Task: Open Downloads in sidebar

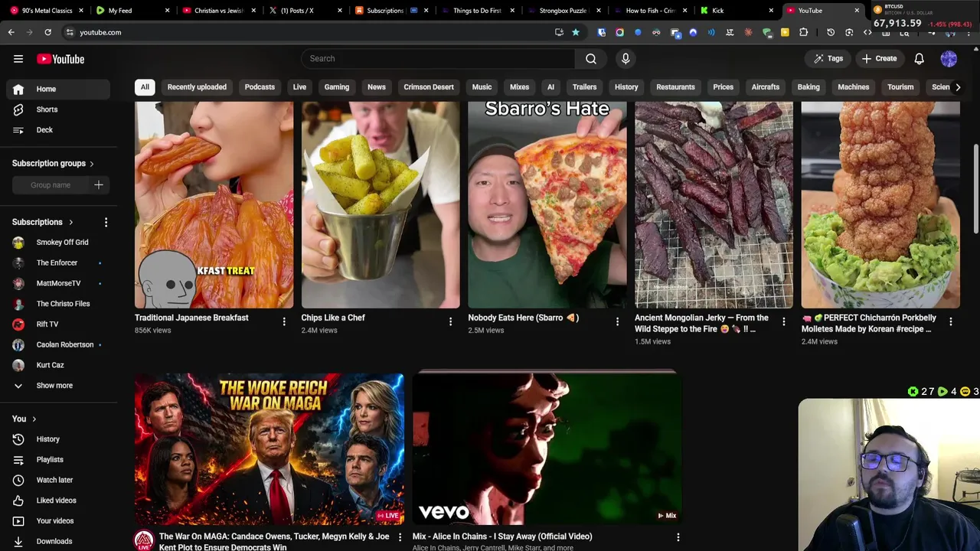Action: [58, 541]
